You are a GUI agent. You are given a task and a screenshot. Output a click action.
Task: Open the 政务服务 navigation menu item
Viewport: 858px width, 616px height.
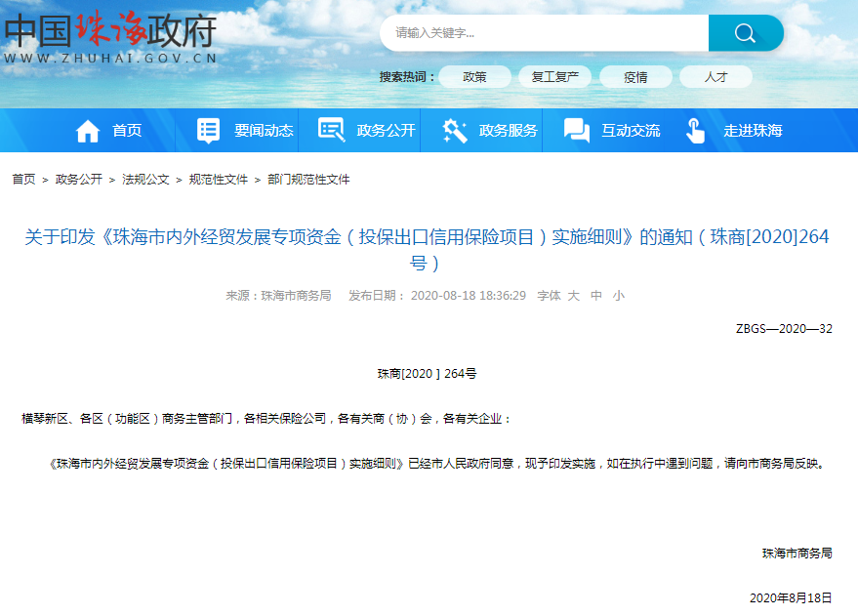tap(509, 131)
